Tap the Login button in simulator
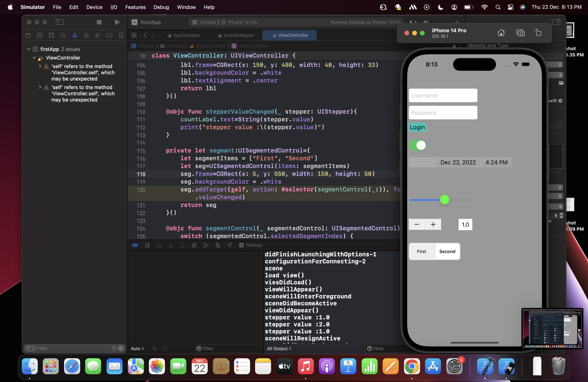The image size is (588, 382). tap(417, 127)
